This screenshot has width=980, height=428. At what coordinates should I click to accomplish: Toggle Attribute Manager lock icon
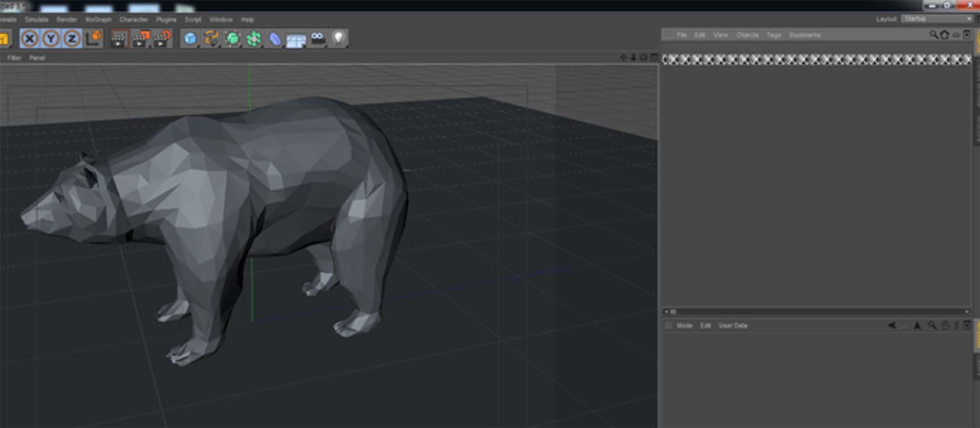[945, 326]
